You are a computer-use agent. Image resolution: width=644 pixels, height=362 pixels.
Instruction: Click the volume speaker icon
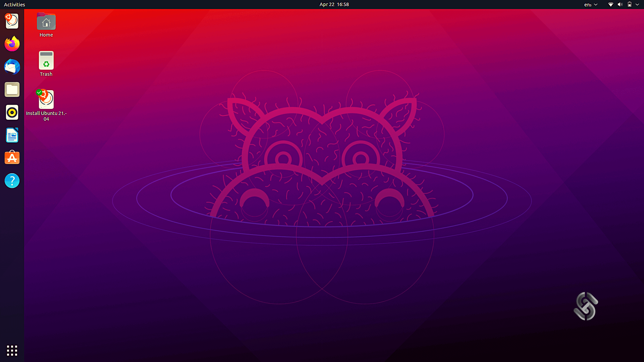pyautogui.click(x=620, y=4)
